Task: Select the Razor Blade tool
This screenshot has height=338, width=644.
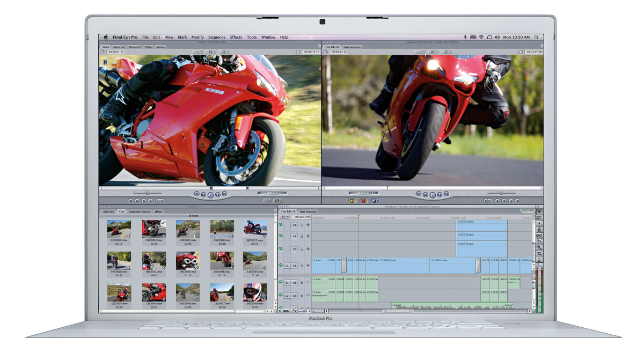Action: coord(539,241)
